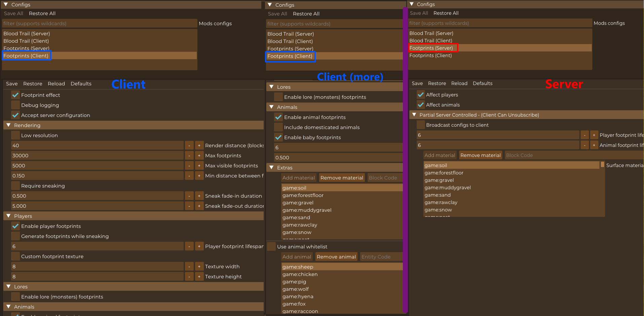Click Restore All in Client configs panel
Screen dimensions: 644x316
42,13
